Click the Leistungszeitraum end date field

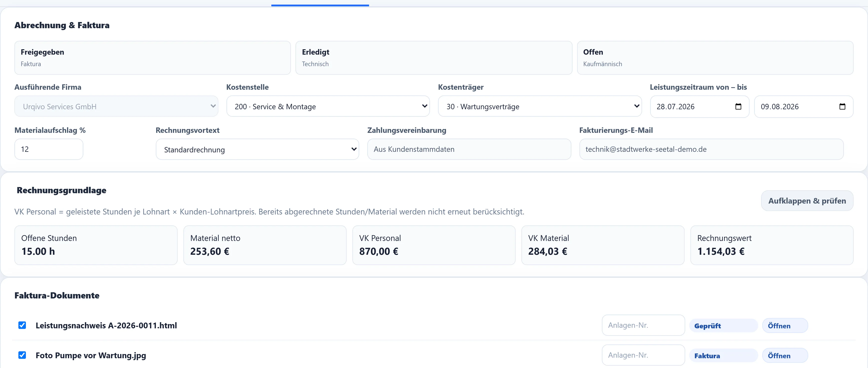pos(804,106)
